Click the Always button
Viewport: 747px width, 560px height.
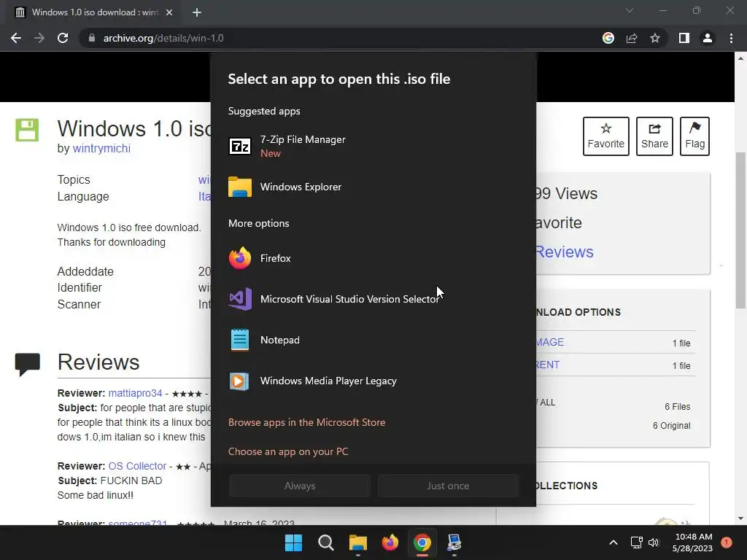[300, 486]
